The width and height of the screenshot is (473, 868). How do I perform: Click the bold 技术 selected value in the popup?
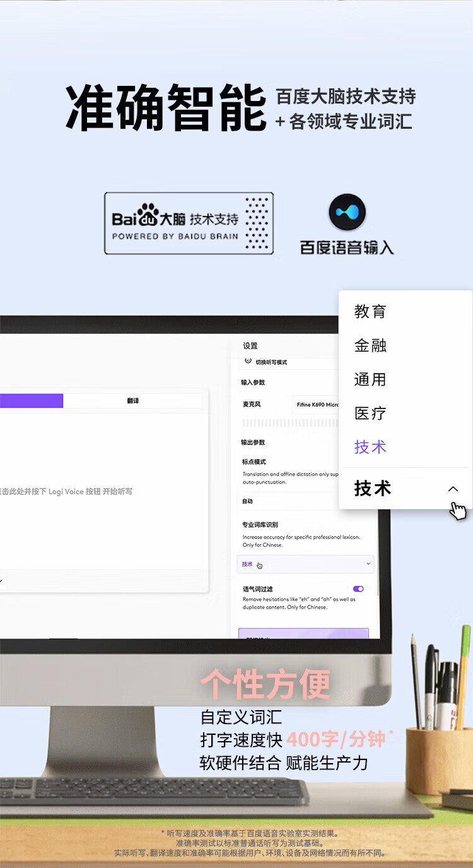tap(373, 489)
